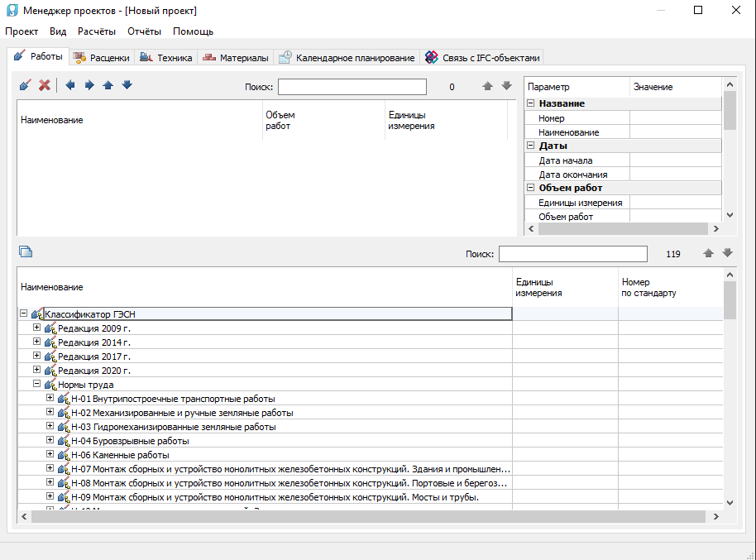Click the stacked windows icon above classifier
The height and width of the screenshot is (560, 756).
26,252
